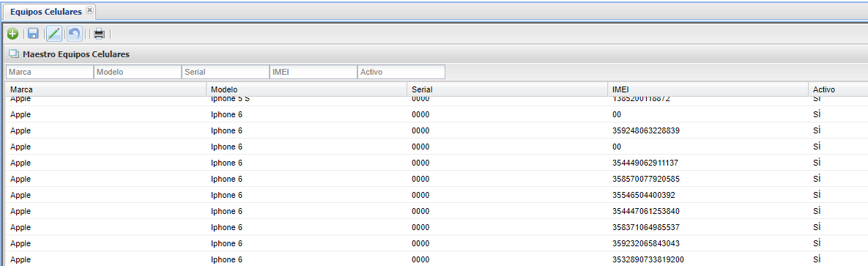Select IMEI cell 358570077920585
868x266 pixels.
click(x=646, y=179)
